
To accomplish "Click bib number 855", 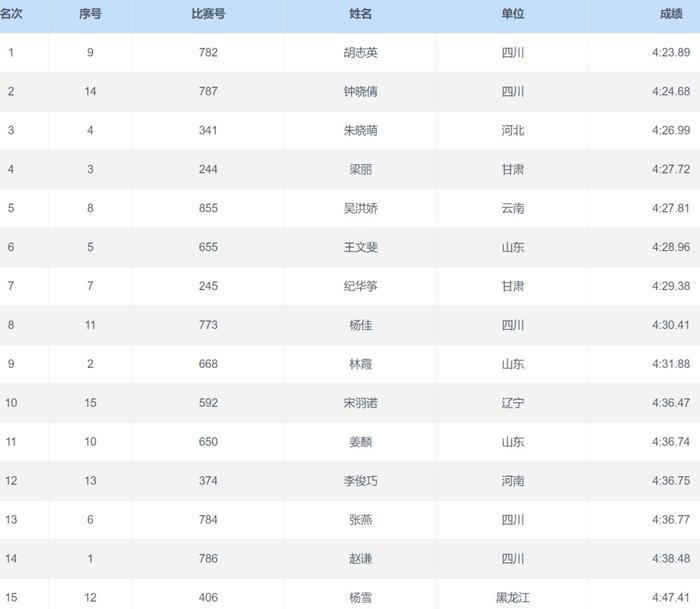I will [x=208, y=208].
